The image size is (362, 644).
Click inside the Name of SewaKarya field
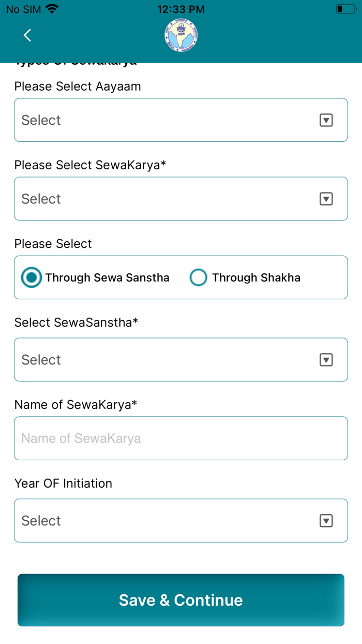(180, 438)
